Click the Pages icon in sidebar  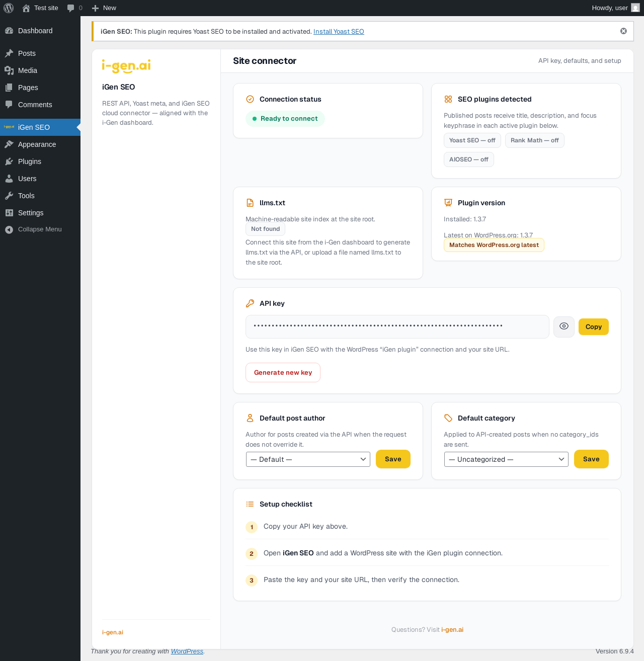[x=9, y=88]
